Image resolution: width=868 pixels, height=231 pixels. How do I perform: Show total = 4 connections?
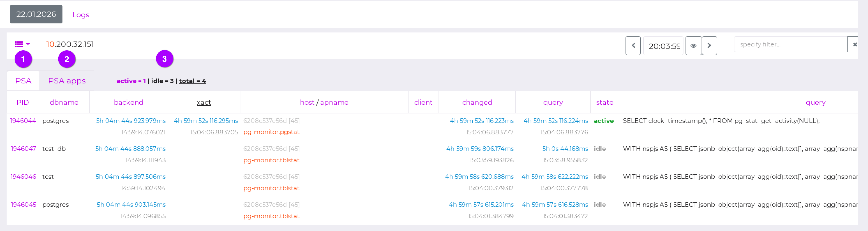[192, 81]
